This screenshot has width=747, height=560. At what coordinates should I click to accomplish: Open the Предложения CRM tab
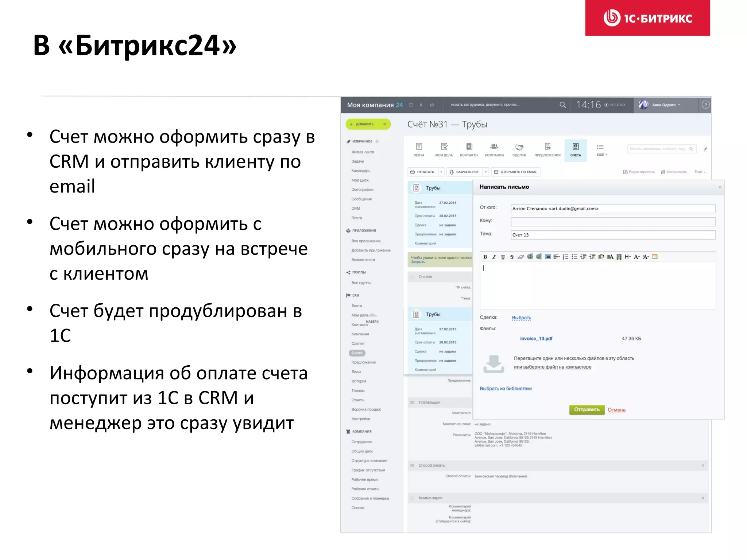547,150
